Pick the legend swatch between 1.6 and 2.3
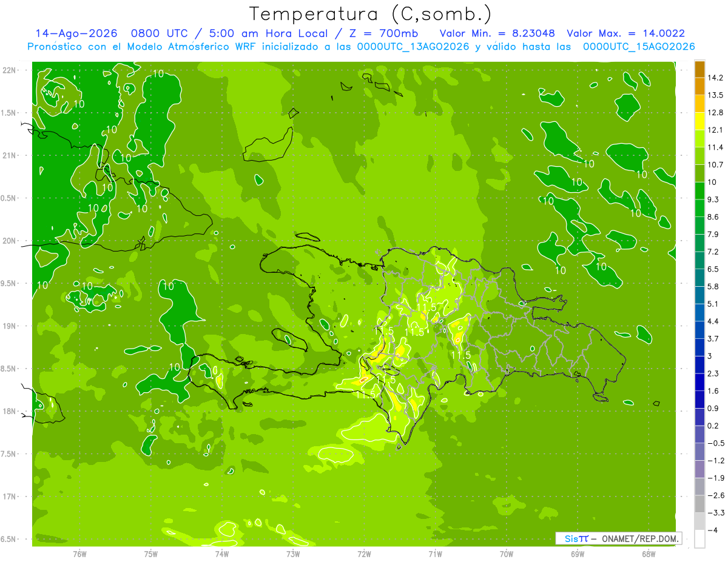The width and height of the screenshot is (728, 562). click(x=699, y=382)
